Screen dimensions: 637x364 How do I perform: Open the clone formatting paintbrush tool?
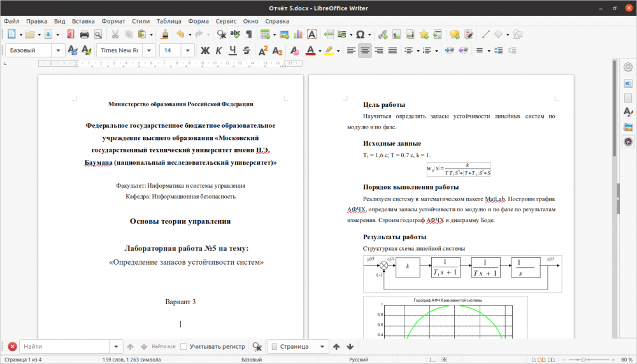coord(164,34)
